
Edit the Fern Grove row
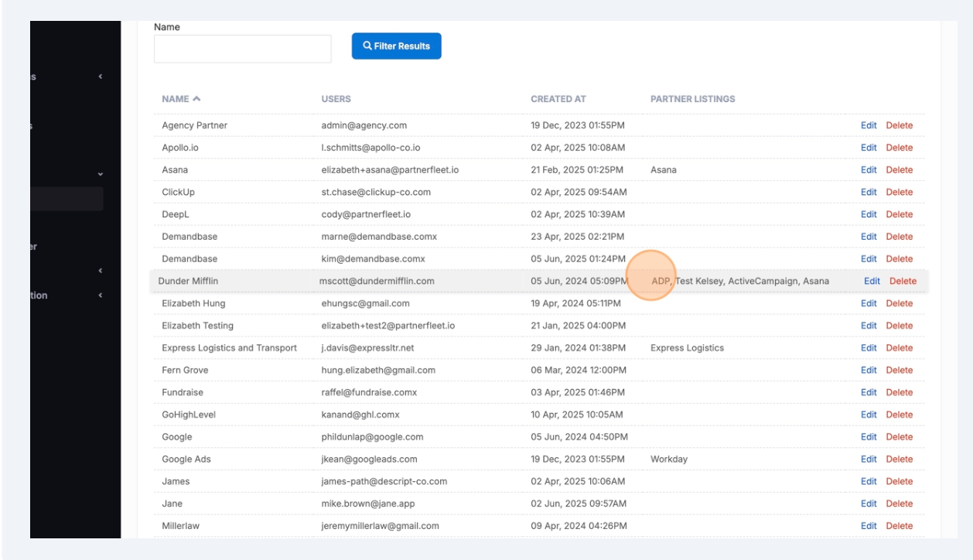point(869,370)
